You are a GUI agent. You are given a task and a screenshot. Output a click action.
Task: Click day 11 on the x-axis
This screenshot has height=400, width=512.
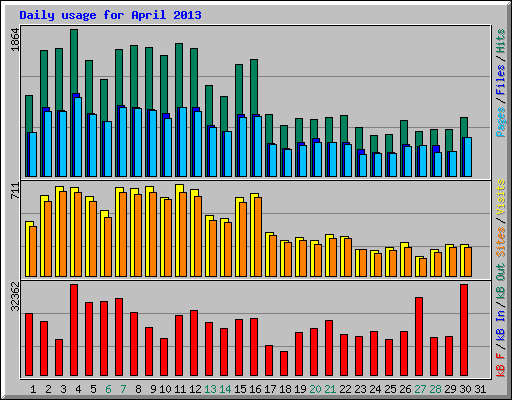tap(180, 389)
